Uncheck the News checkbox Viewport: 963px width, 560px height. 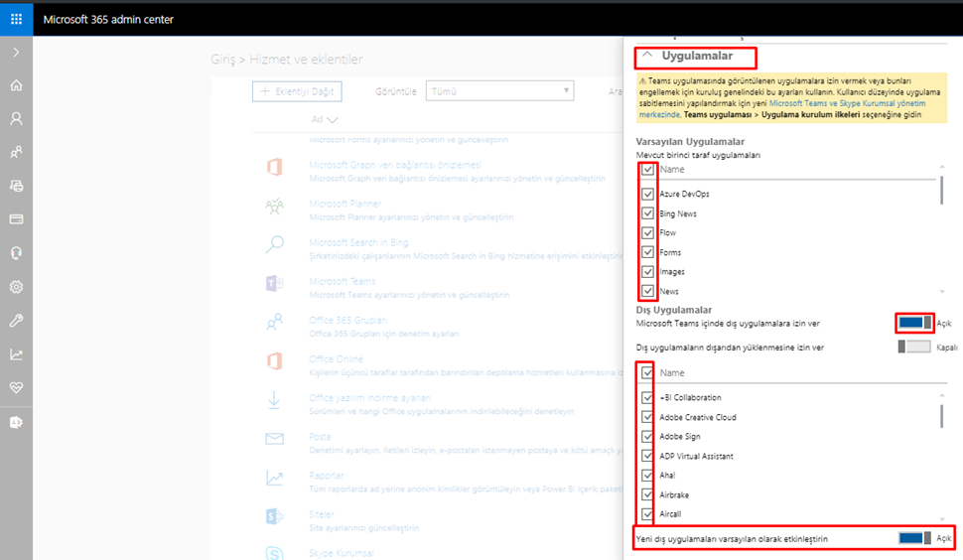[x=647, y=291]
